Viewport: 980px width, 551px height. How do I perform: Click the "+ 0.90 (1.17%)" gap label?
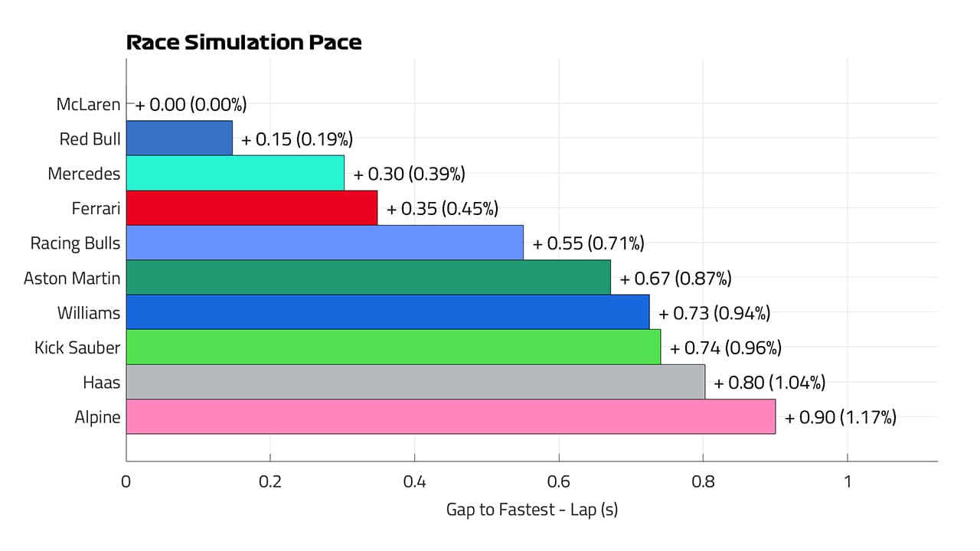[840, 417]
